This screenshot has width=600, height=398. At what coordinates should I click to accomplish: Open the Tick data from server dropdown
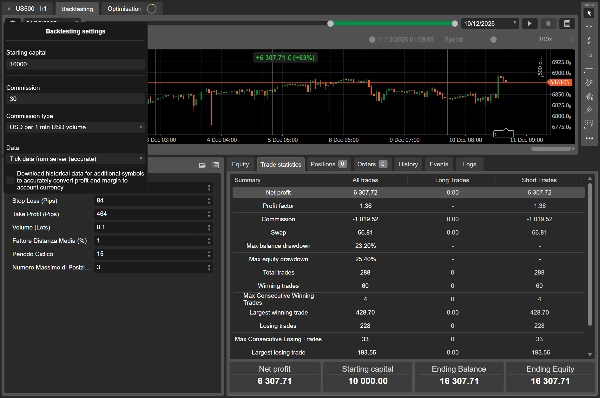pyautogui.click(x=76, y=158)
